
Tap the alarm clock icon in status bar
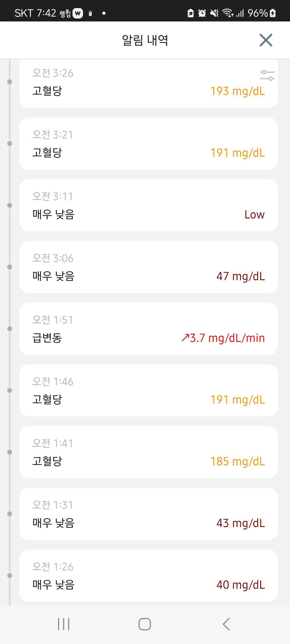(x=202, y=13)
